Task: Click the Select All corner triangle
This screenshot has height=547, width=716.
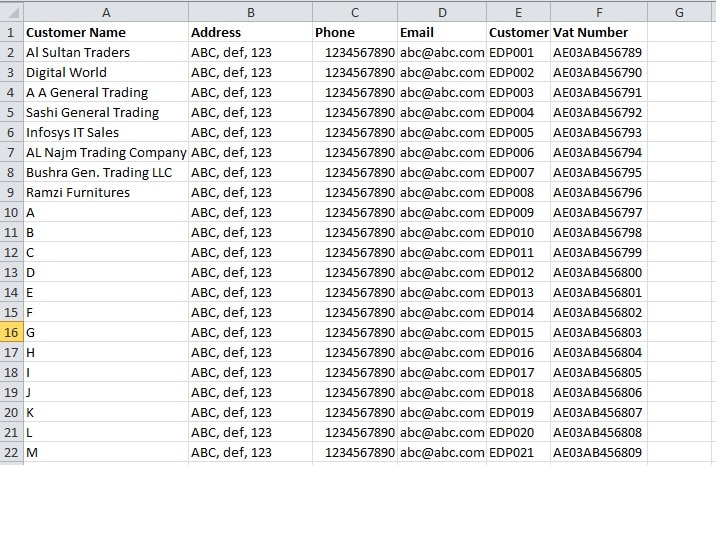Action: 11,12
